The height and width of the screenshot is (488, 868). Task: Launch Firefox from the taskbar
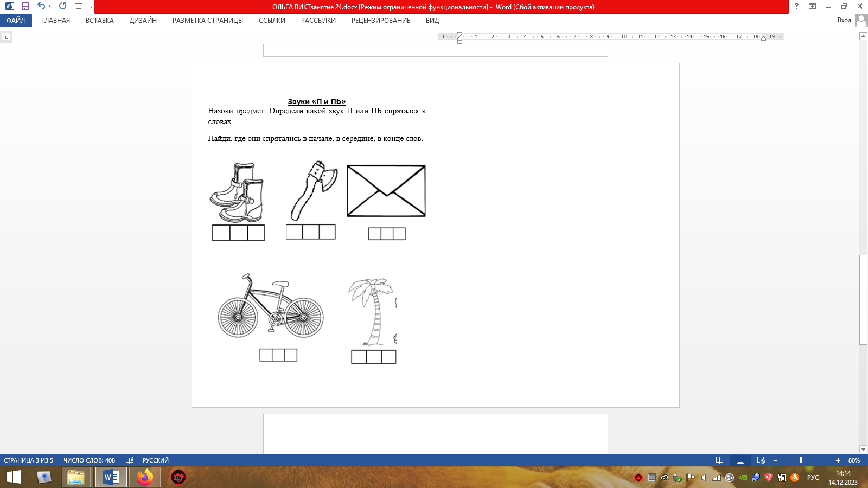(145, 477)
